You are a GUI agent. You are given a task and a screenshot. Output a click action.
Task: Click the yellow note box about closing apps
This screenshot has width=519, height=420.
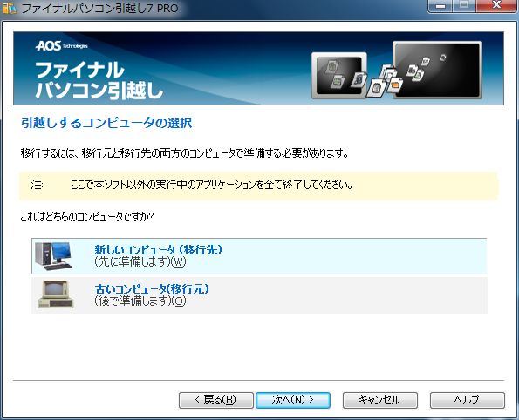point(258,186)
